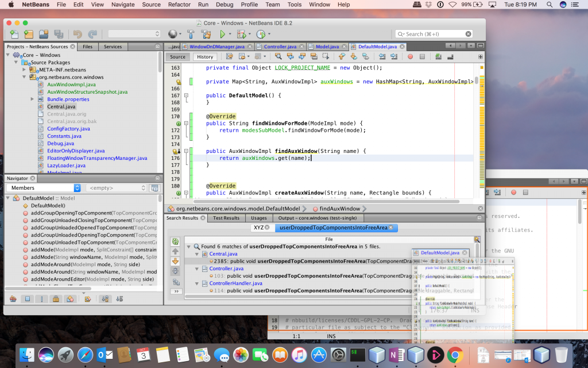588x368 pixels.
Task: Click the New Project toolbar icon
Action: 29,34
